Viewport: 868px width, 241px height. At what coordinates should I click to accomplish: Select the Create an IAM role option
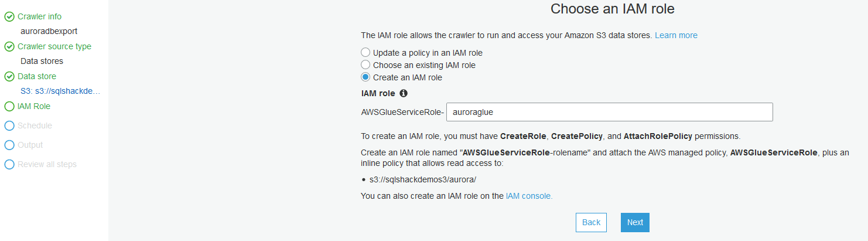click(x=365, y=77)
